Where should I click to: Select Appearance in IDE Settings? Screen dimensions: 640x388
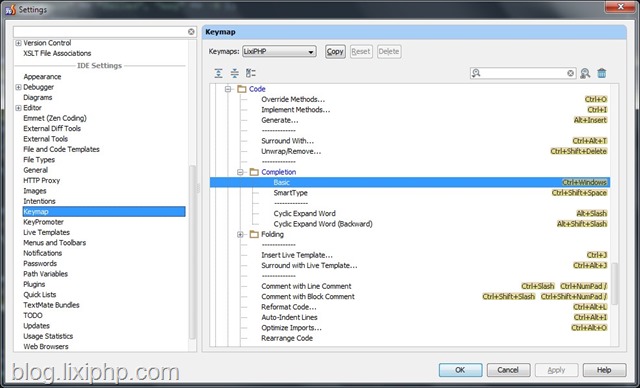[42, 77]
